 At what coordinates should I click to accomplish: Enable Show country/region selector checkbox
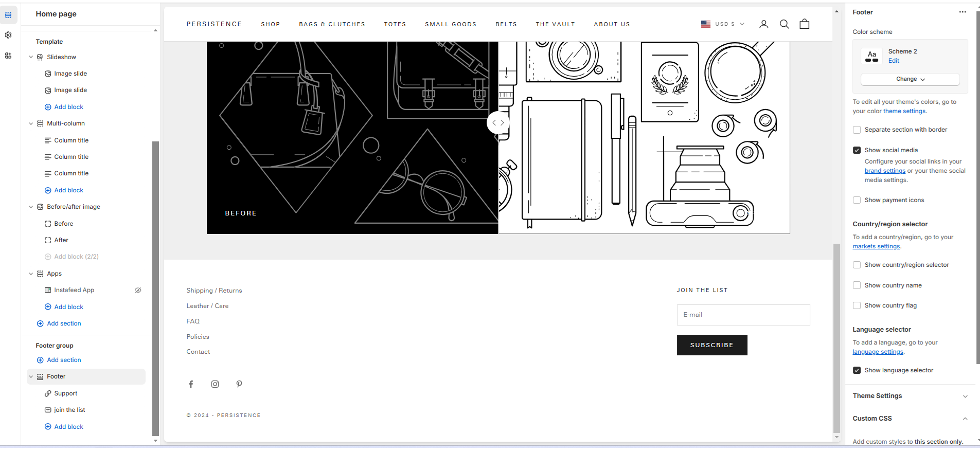pyautogui.click(x=857, y=265)
